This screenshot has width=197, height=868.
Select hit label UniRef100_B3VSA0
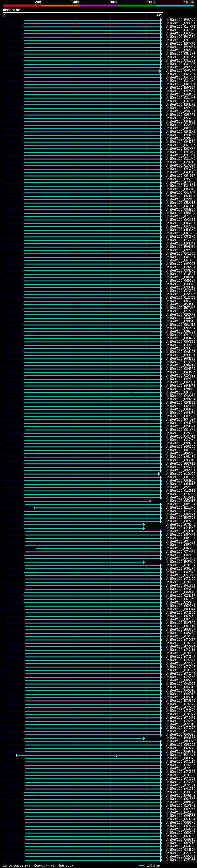click(180, 623)
